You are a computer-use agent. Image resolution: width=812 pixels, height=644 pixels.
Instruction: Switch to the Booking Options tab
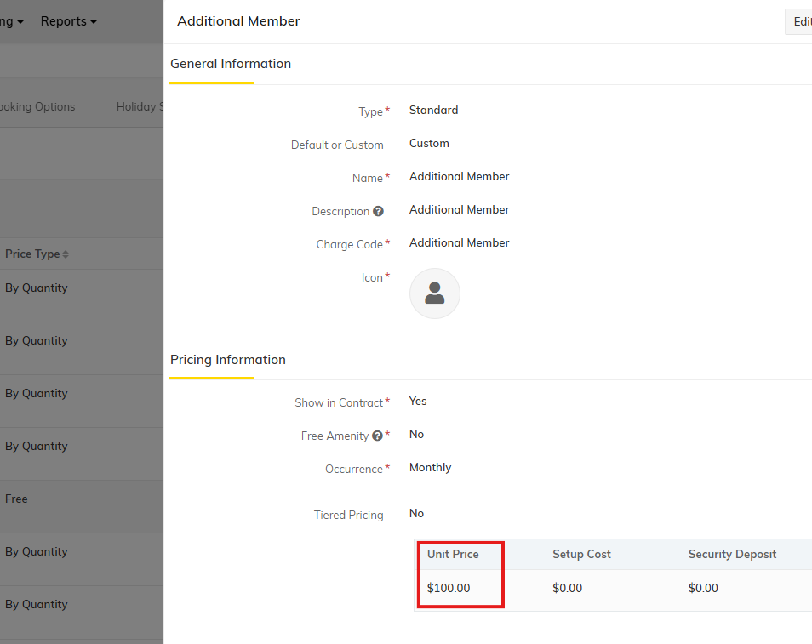pyautogui.click(x=37, y=107)
